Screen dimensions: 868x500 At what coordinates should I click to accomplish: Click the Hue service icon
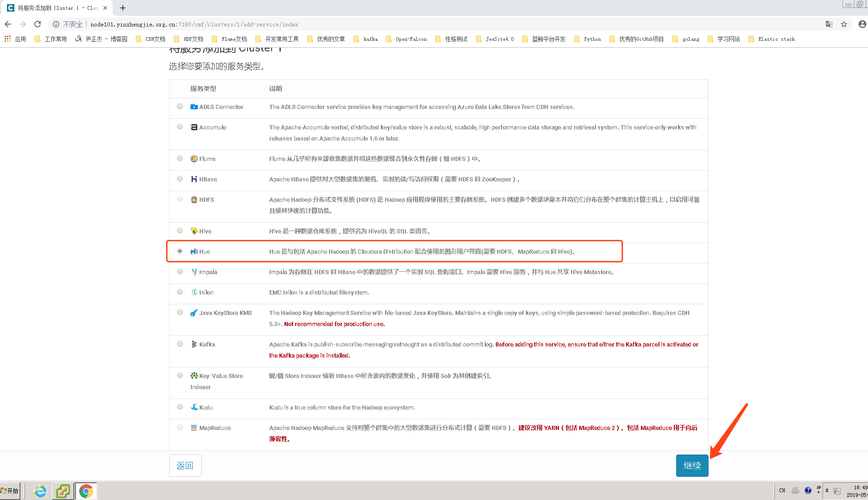(x=193, y=251)
